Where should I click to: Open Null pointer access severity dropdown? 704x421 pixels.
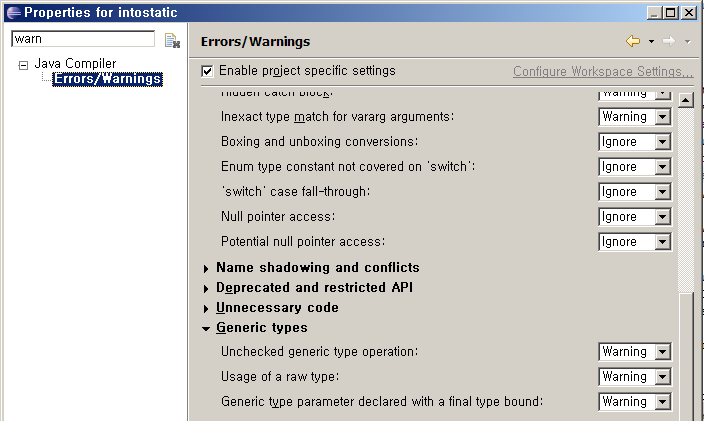635,217
